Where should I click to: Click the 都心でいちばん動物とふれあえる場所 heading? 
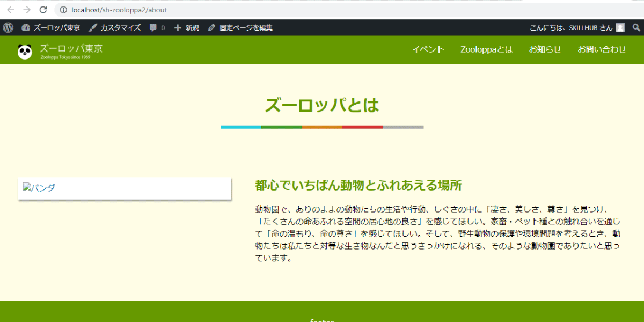358,186
